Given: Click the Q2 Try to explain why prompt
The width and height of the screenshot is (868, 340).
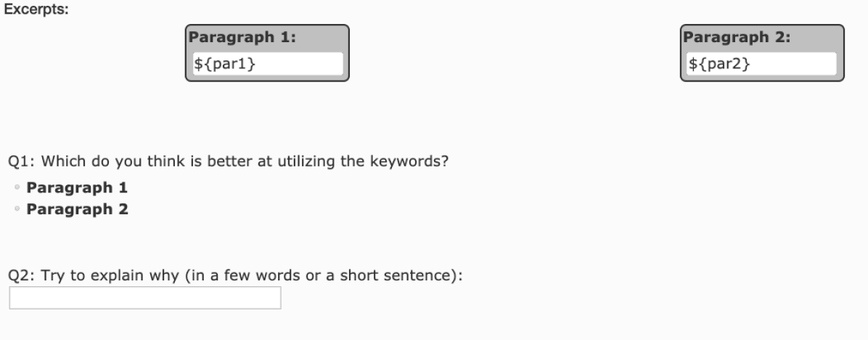Looking at the screenshot, I should (x=234, y=275).
